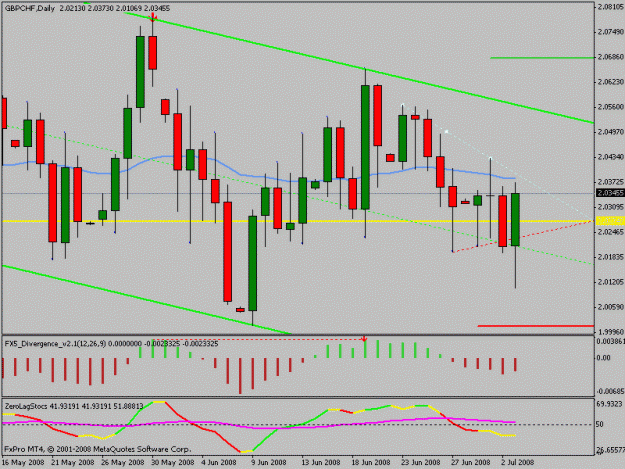Click the red divergence arrow in the FX5_Divergence panel
Screen dimensions: 625x469
[x=364, y=339]
